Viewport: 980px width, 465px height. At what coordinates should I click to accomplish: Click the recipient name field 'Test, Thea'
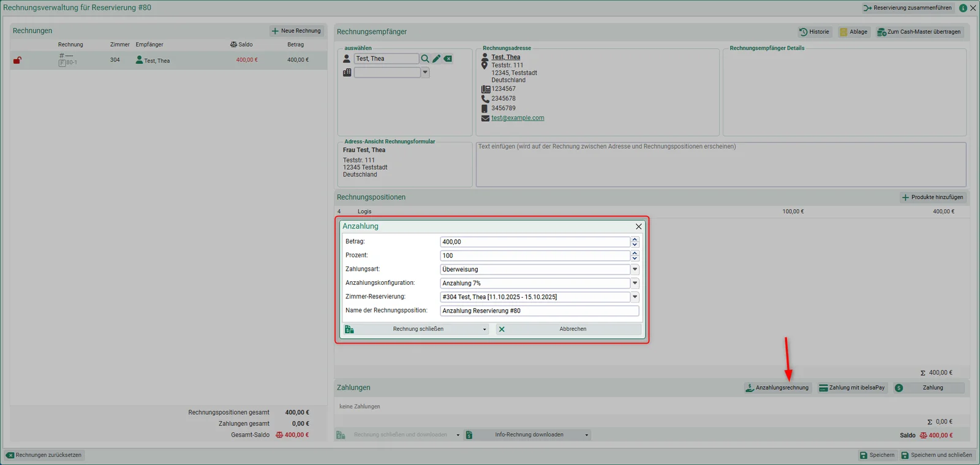386,59
